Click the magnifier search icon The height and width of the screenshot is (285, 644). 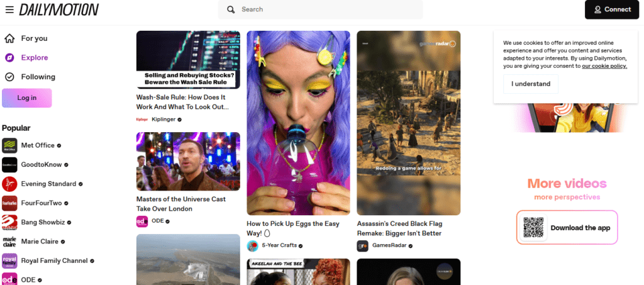point(231,9)
